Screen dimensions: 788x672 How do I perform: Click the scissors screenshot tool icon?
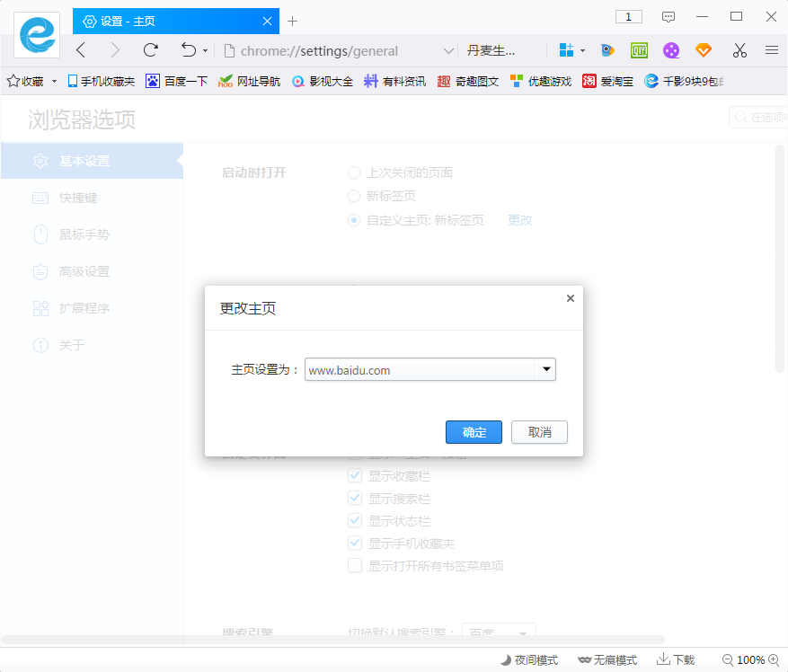pyautogui.click(x=739, y=51)
